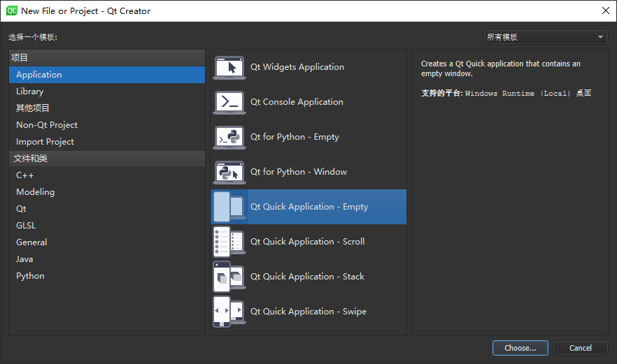Select the Import Project category

pos(107,142)
